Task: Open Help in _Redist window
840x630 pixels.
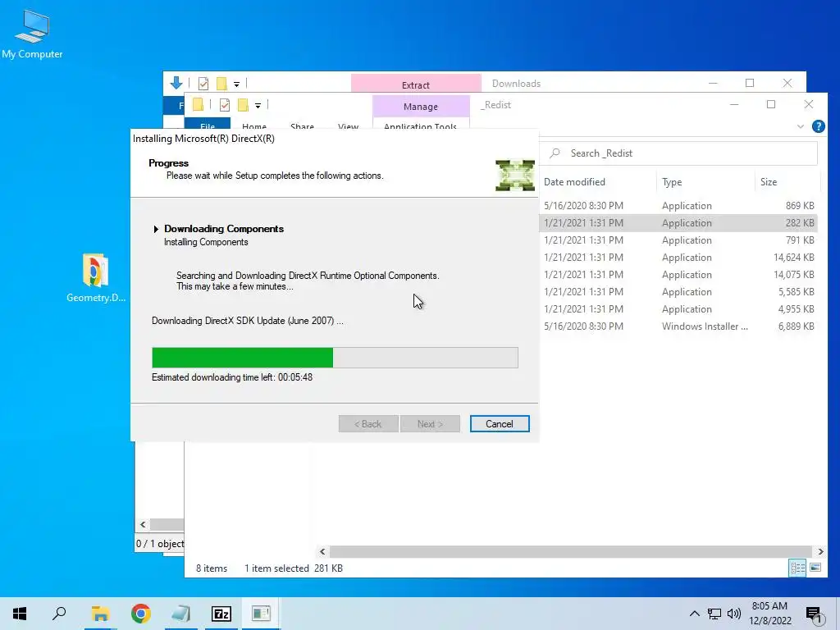Action: 818,126
